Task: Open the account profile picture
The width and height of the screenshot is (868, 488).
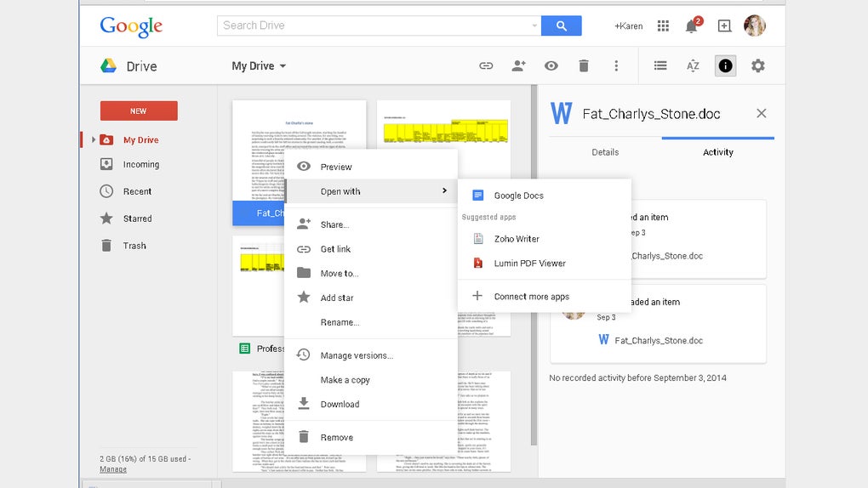Action: [755, 26]
